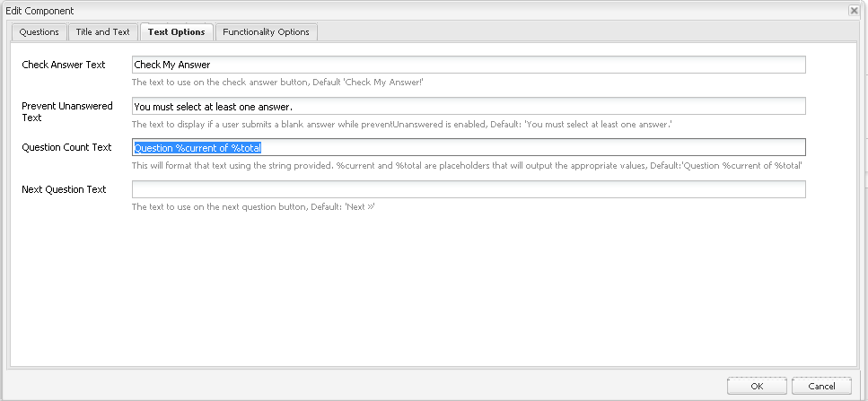Image resolution: width=868 pixels, height=401 pixels.
Task: Click the check answer button help text
Action: coord(277,83)
